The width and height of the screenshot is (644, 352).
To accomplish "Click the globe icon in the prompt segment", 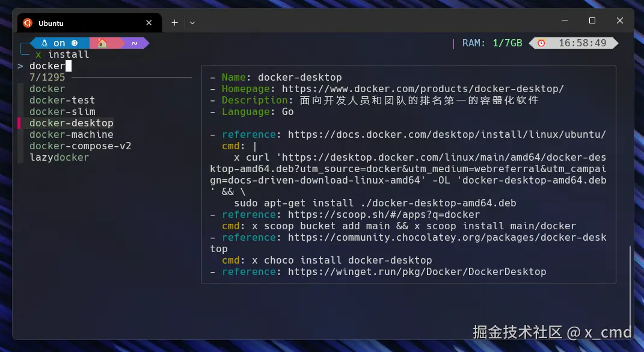I will (x=73, y=43).
